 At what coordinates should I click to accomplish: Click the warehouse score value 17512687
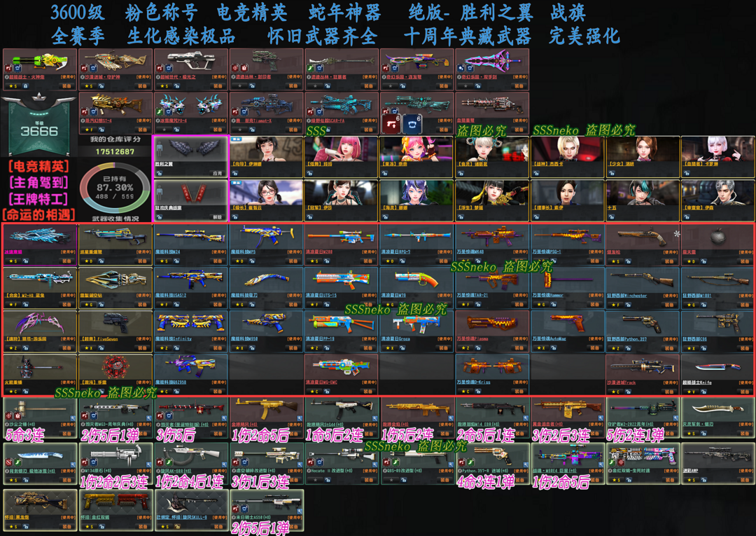click(115, 151)
